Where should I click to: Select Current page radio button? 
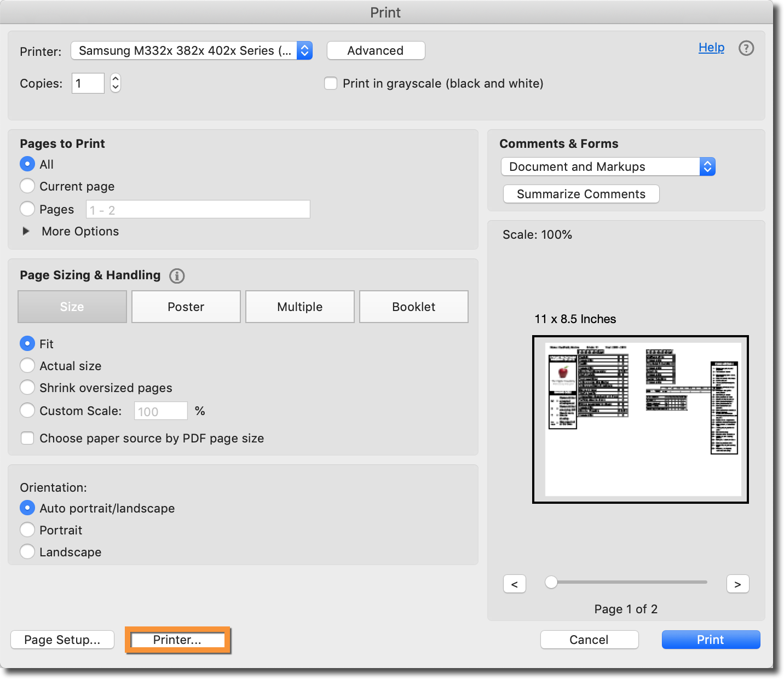click(27, 186)
